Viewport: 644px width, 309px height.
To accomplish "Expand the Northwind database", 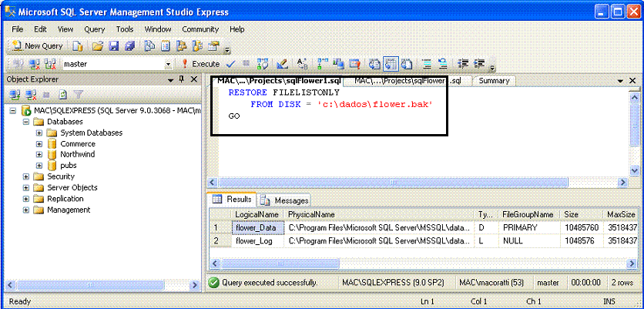I will [x=39, y=154].
